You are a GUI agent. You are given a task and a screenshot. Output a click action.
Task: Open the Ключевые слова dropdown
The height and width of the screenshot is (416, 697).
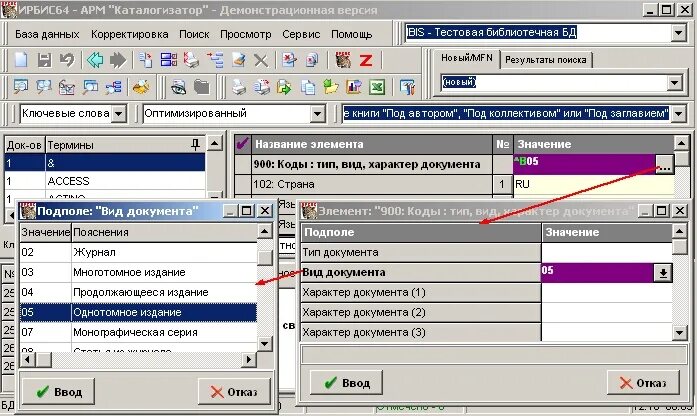click(x=119, y=114)
